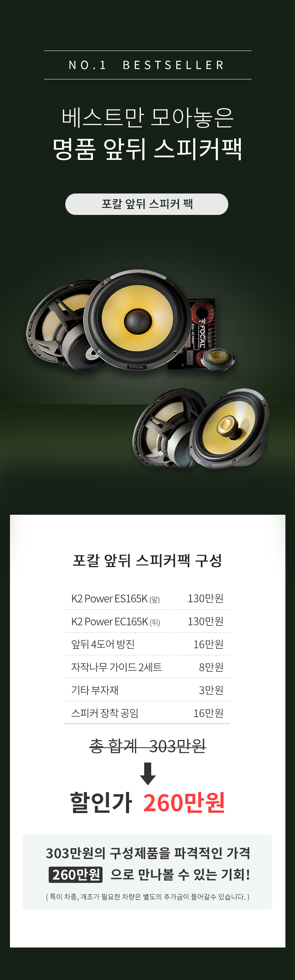The height and width of the screenshot is (980, 295).
Task: Click the 포칼 앞뒤 스피커팩 구성 heading
Action: [147, 561]
